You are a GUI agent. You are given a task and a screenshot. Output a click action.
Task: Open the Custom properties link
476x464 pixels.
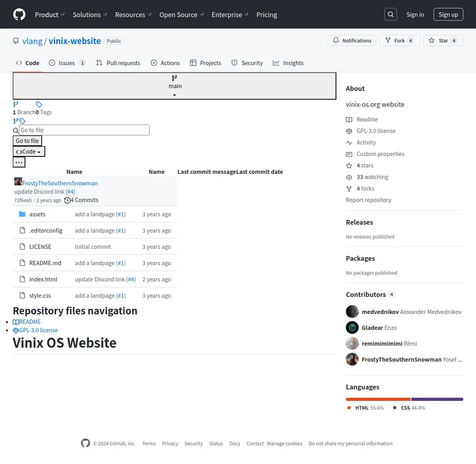tap(375, 154)
